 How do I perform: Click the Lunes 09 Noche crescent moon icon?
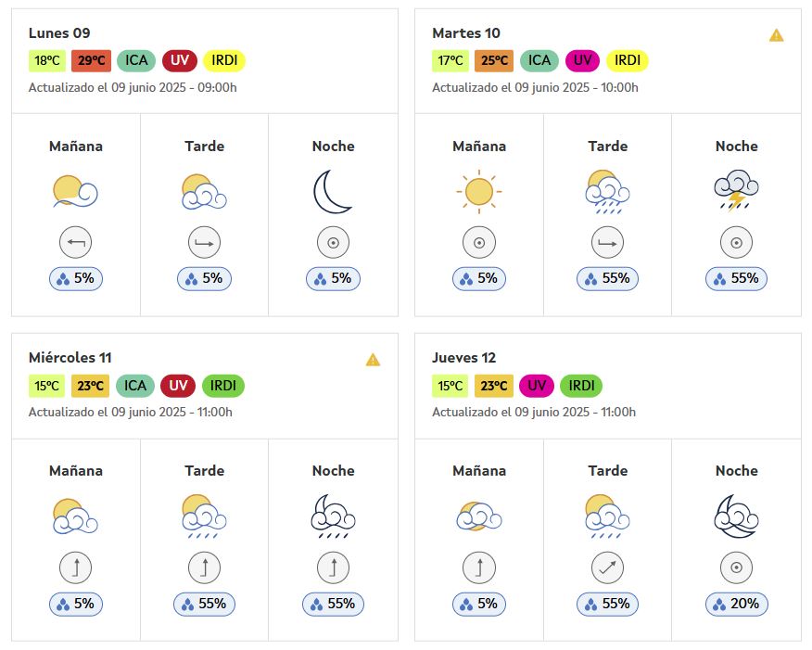(333, 191)
